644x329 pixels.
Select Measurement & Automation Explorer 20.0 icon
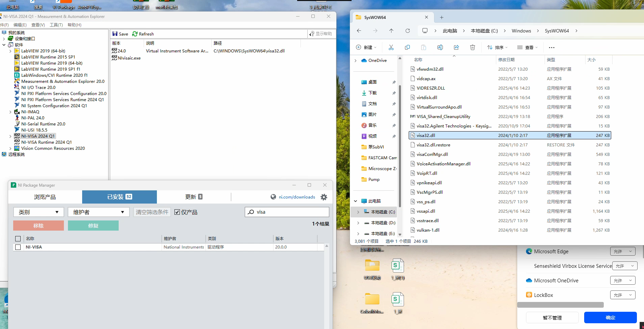tap(17, 81)
